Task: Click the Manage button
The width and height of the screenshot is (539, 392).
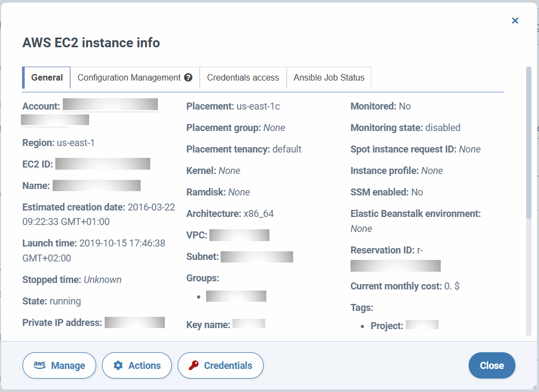Action: click(x=59, y=365)
